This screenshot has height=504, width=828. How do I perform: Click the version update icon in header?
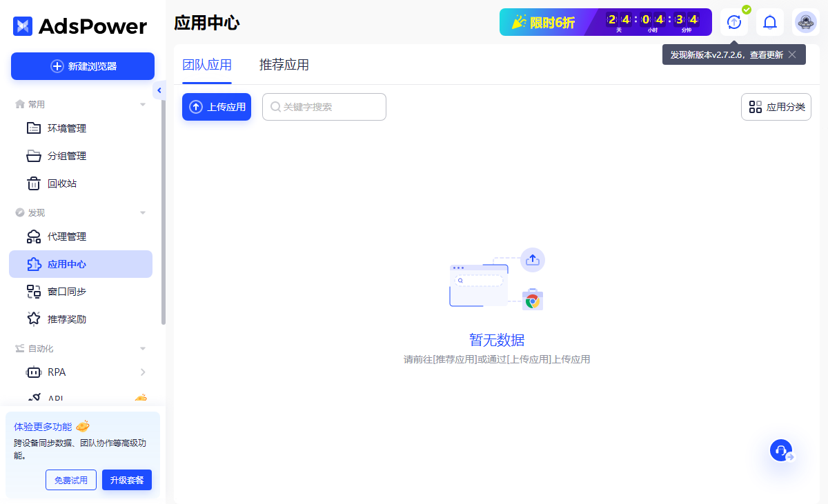tap(733, 23)
